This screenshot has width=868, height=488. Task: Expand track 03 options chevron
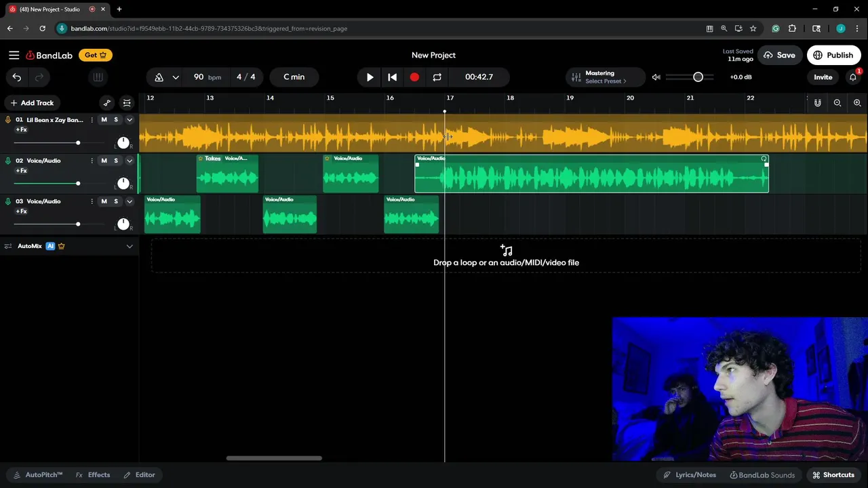[x=130, y=201]
